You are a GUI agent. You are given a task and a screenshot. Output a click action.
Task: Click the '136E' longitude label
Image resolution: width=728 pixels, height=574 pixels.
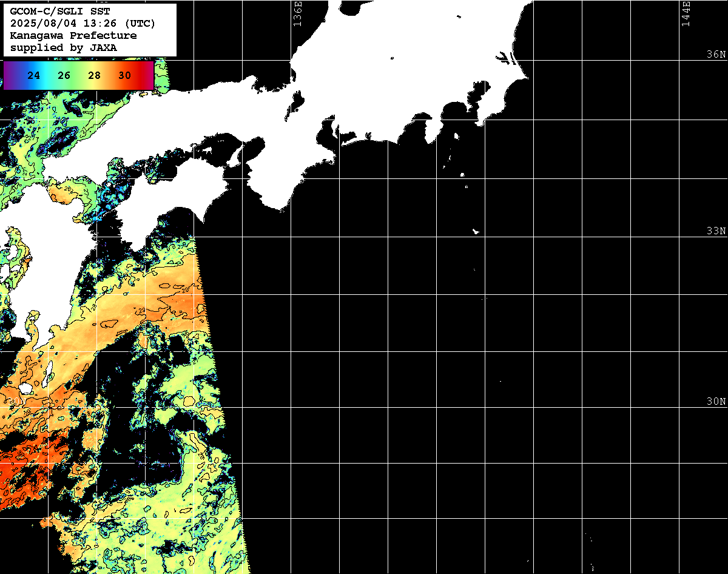click(297, 13)
